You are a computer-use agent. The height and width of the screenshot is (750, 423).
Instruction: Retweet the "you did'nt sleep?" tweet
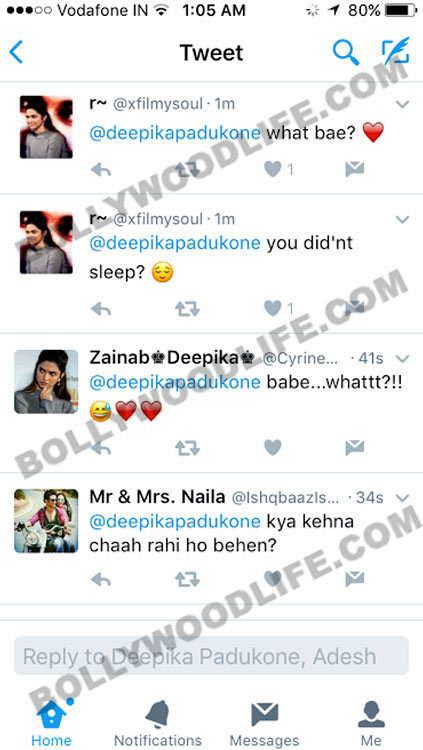coord(187,309)
